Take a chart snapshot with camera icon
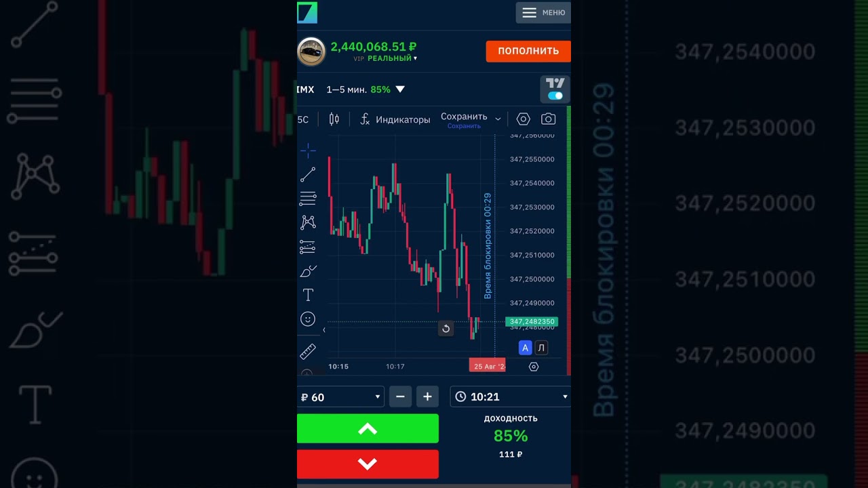 pyautogui.click(x=548, y=119)
